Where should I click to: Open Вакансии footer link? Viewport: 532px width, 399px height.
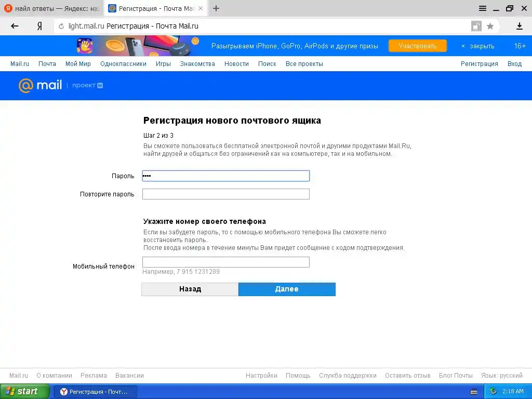point(129,376)
